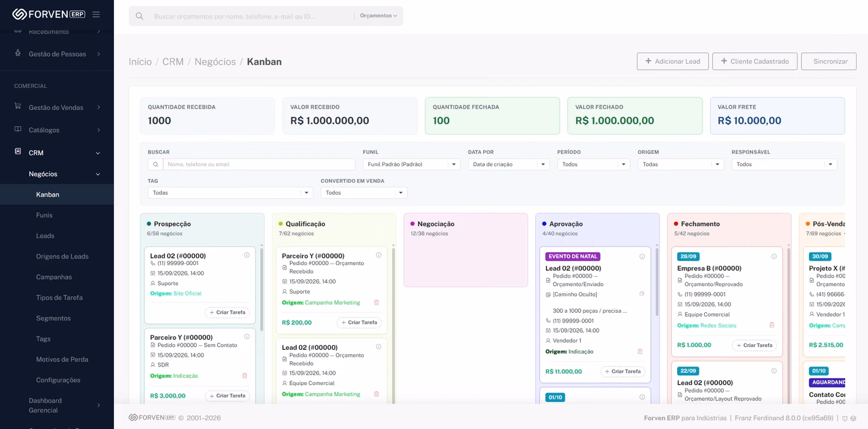
Task: Click the Forven ERP logo in the sidebar
Action: pyautogui.click(x=48, y=14)
